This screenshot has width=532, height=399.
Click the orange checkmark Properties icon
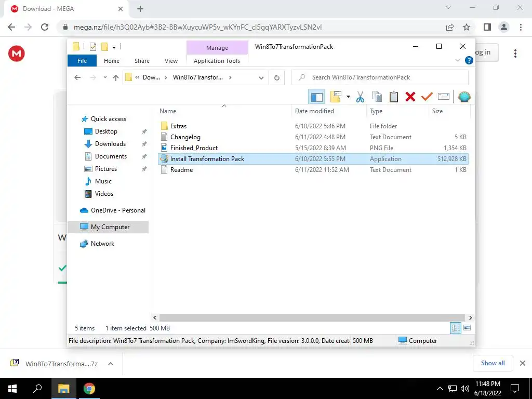[427, 97]
